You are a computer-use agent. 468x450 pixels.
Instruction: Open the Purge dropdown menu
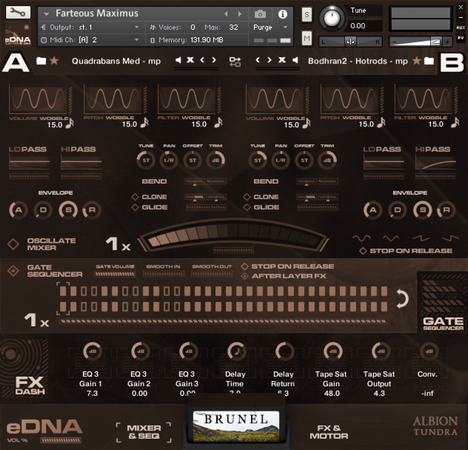coord(270,27)
